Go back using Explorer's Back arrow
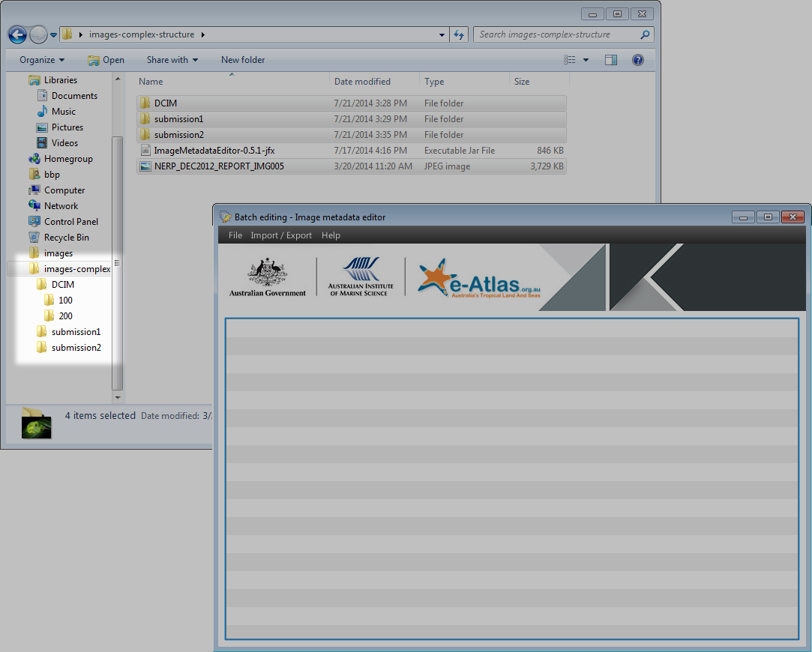Screen dimensions: 812x652 pos(17,34)
